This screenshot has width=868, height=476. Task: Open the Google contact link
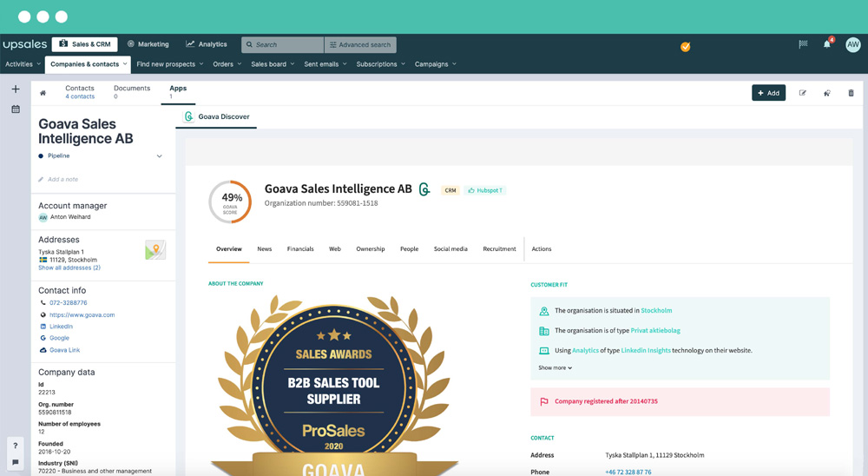[x=59, y=338]
